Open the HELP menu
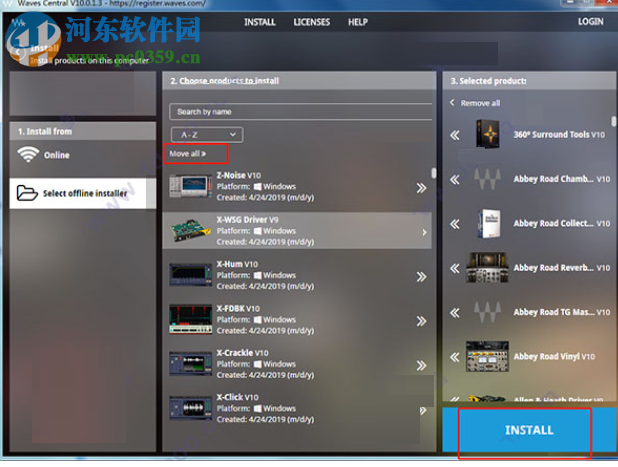Image resolution: width=618 pixels, height=467 pixels. 357,22
